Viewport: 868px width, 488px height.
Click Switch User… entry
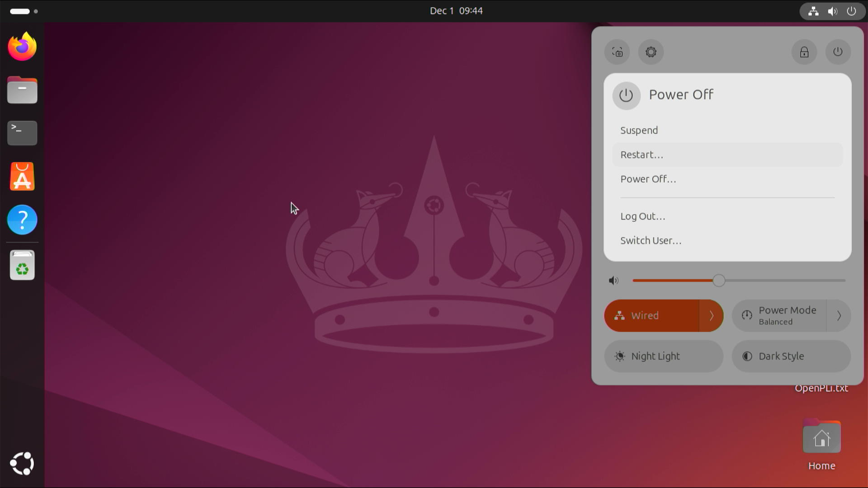pyautogui.click(x=651, y=240)
